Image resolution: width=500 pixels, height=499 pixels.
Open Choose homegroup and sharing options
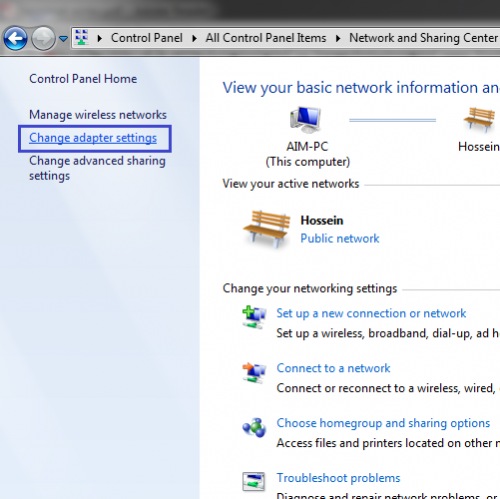pos(383,423)
